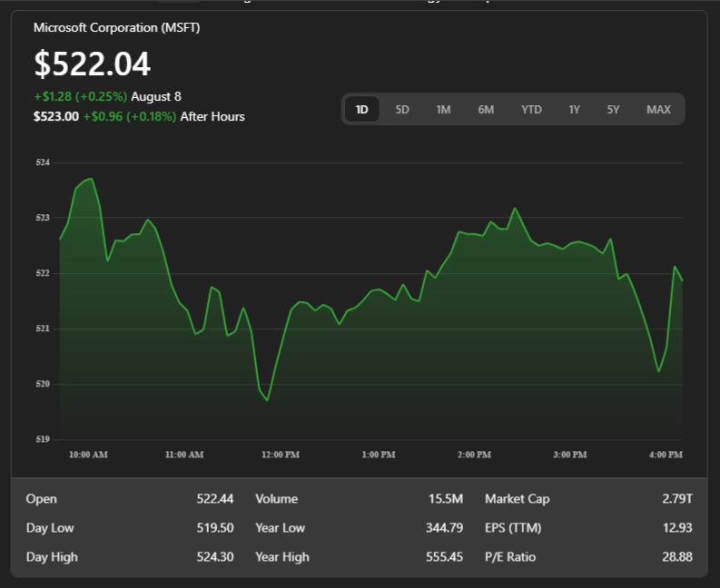This screenshot has height=588, width=720.
Task: Click the Year High value 555.45
Action: pos(444,557)
